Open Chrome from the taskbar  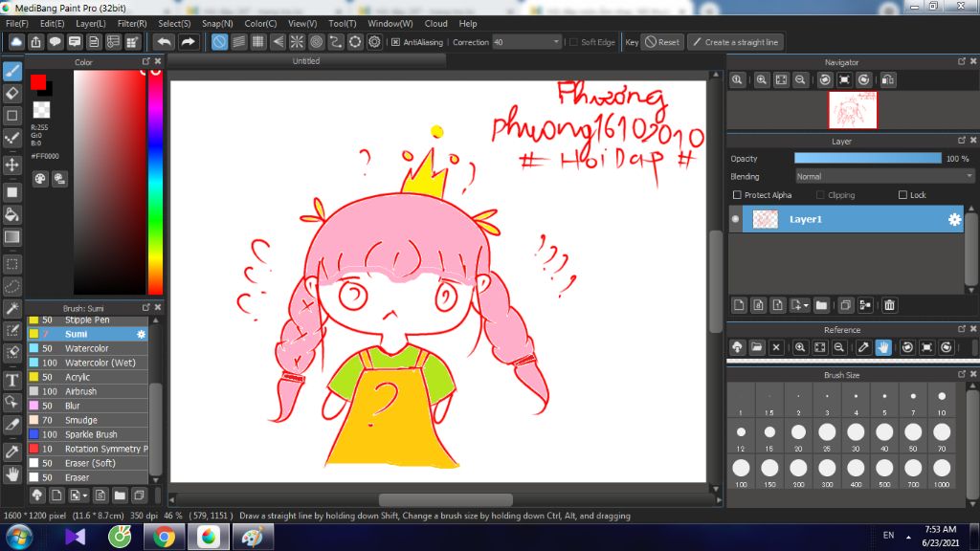pos(164,538)
